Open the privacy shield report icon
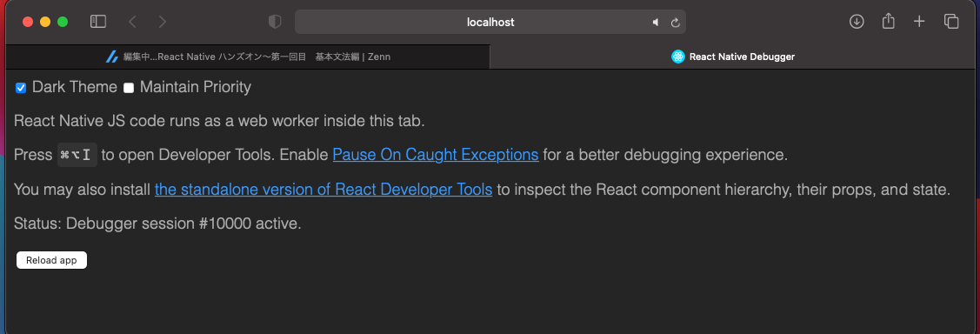Image resolution: width=980 pixels, height=334 pixels. 275,22
